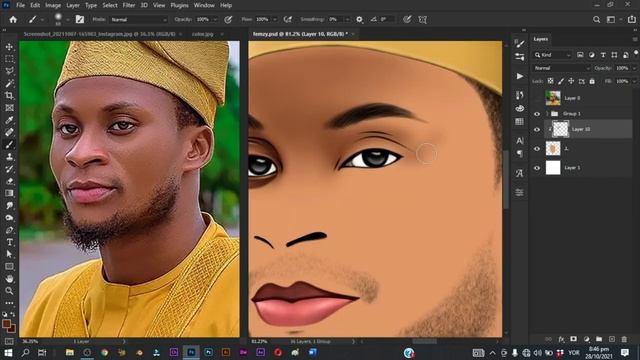This screenshot has height=360, width=640.
Task: Show Layer 0 by clicking visibility box
Action: click(x=537, y=98)
